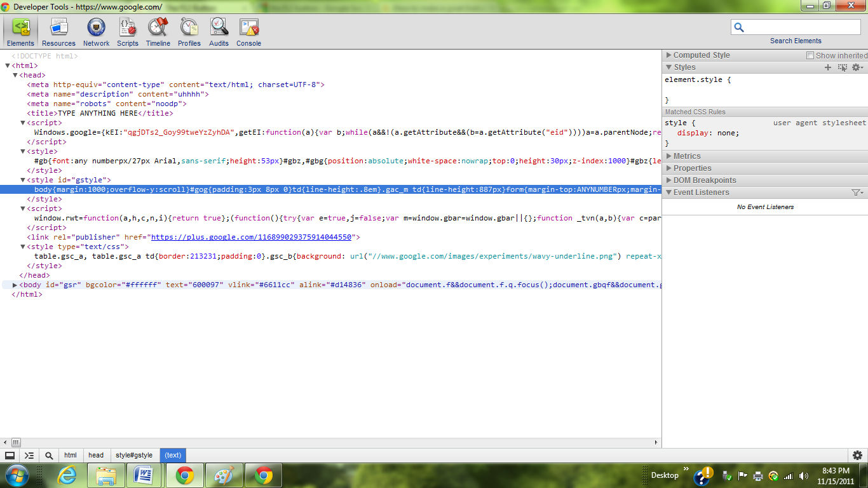This screenshot has height=488, width=868.
Task: Open the Resources panel
Action: tap(58, 32)
